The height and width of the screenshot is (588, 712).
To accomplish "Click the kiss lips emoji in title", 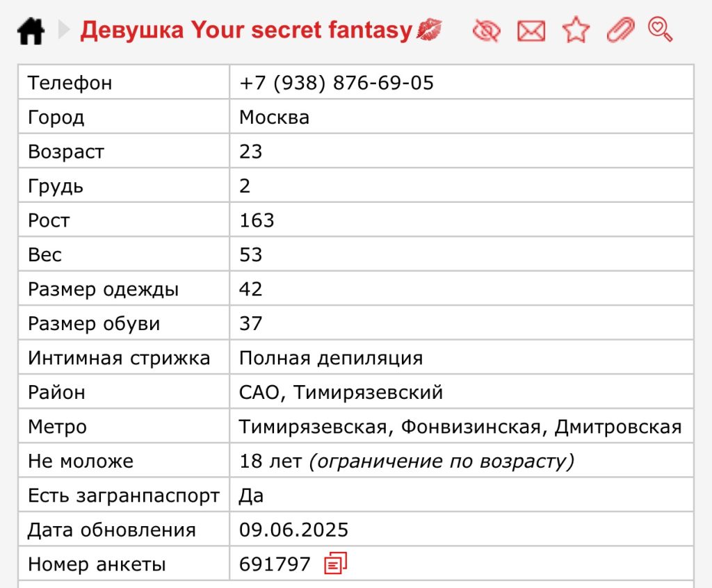I will point(429,31).
